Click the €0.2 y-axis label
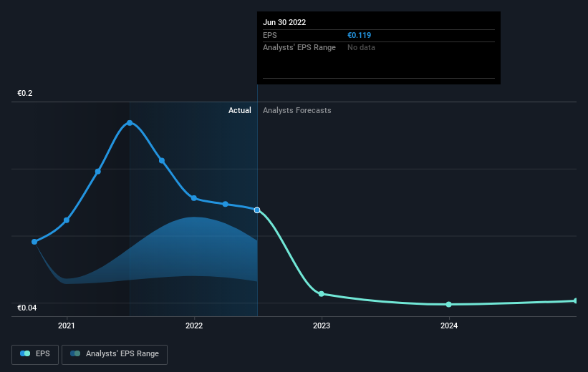588x372 pixels. 25,93
